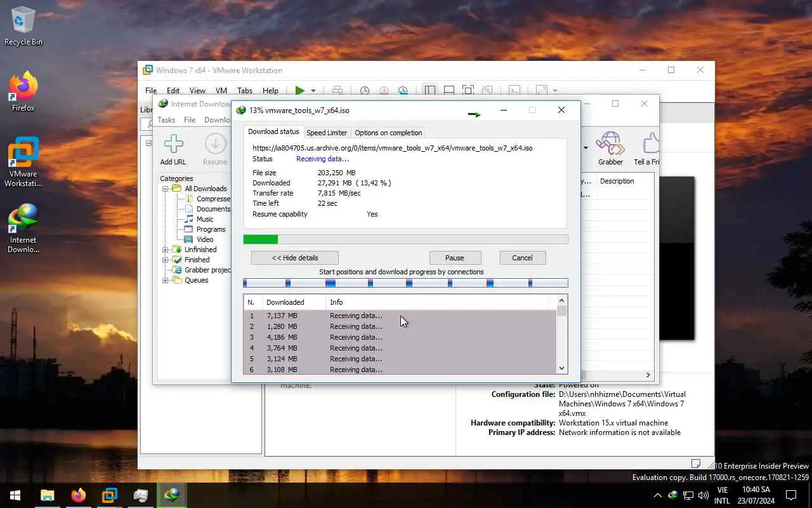Show hidden tray icons chevron

657,495
